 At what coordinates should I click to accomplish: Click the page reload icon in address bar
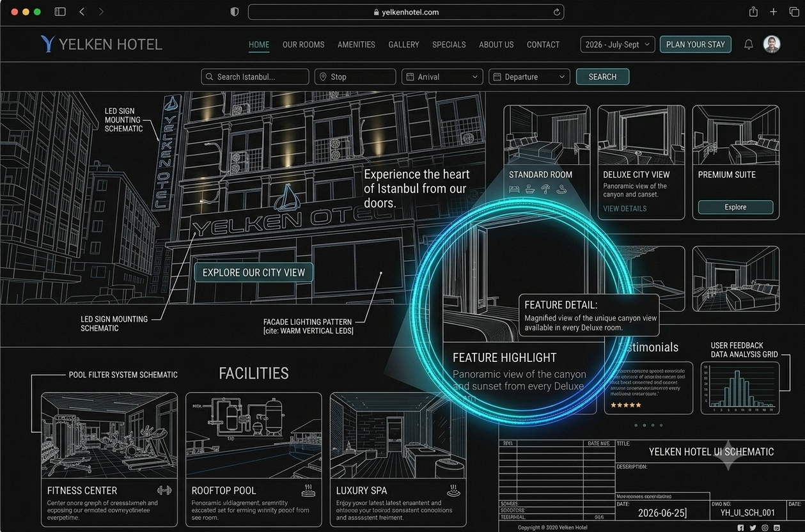(x=557, y=12)
